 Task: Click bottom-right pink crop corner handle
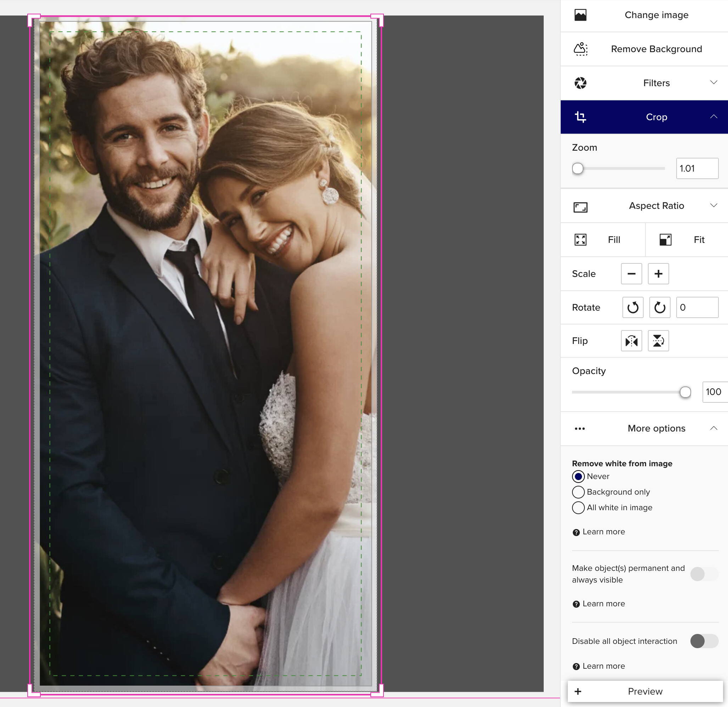(x=377, y=691)
